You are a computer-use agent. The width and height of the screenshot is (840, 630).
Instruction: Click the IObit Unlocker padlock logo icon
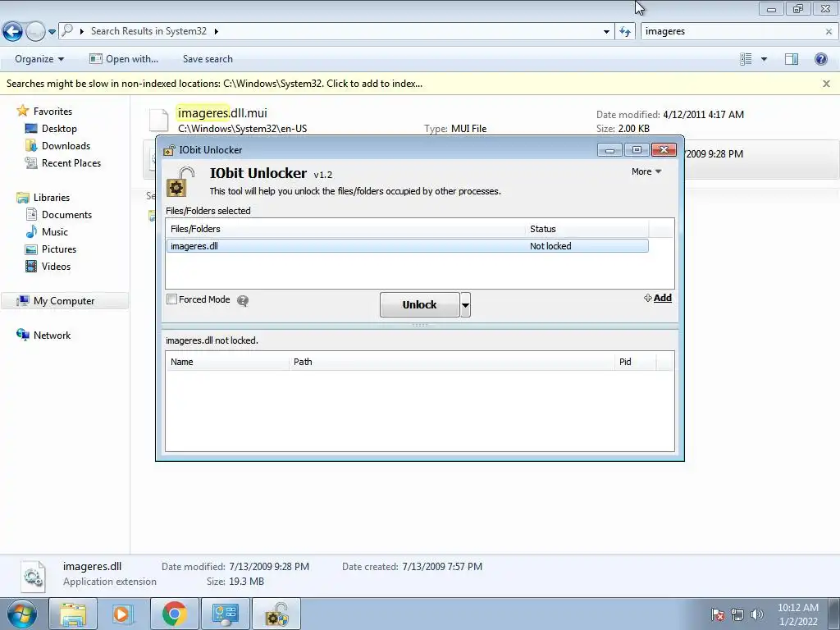coord(180,181)
